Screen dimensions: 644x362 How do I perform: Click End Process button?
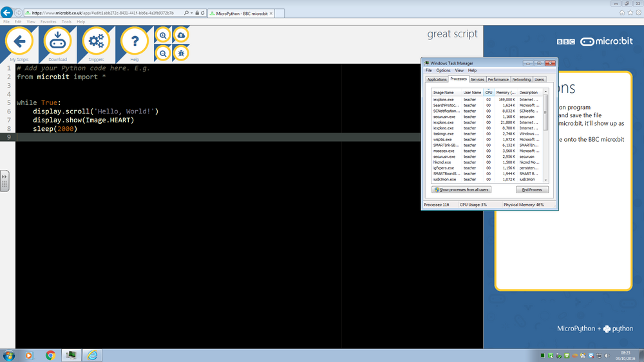[532, 190]
